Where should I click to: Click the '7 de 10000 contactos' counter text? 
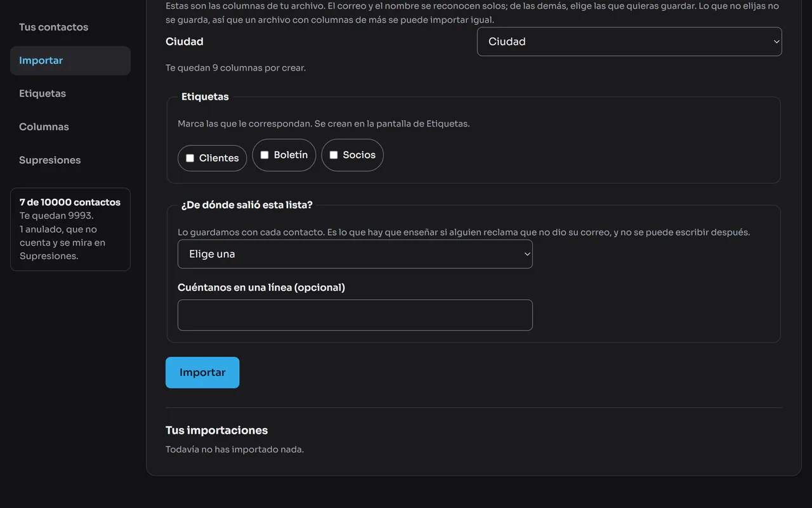coord(70,202)
